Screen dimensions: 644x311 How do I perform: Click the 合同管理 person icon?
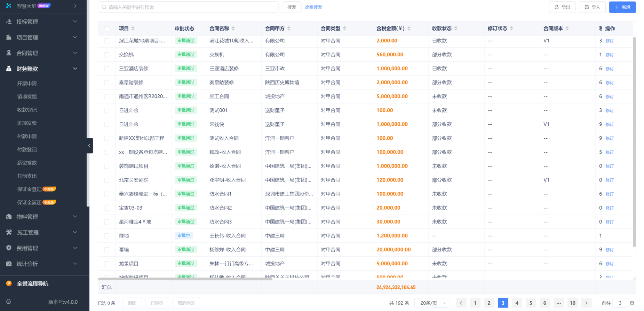9,53
